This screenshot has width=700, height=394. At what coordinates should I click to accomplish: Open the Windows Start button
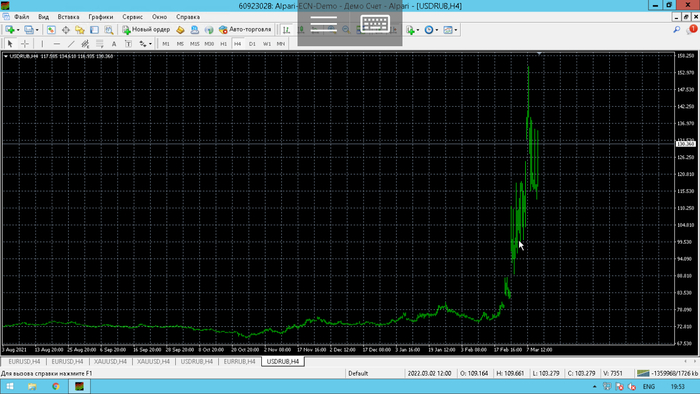pyautogui.click(x=10, y=386)
